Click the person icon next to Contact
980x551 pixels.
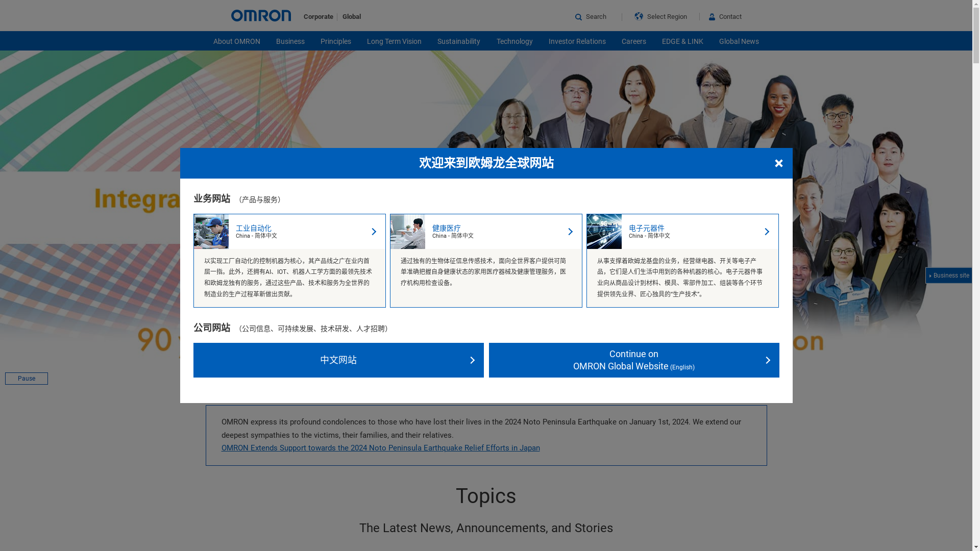click(x=712, y=17)
